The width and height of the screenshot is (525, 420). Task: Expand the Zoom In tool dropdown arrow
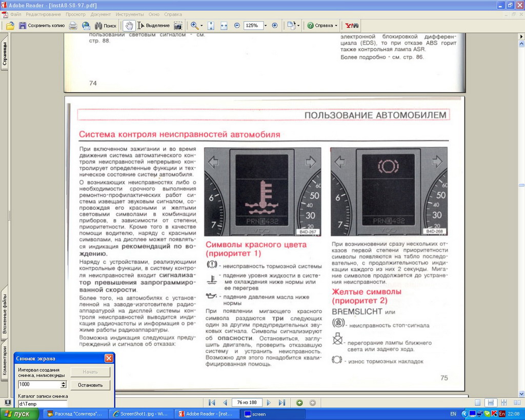pyautogui.click(x=201, y=26)
